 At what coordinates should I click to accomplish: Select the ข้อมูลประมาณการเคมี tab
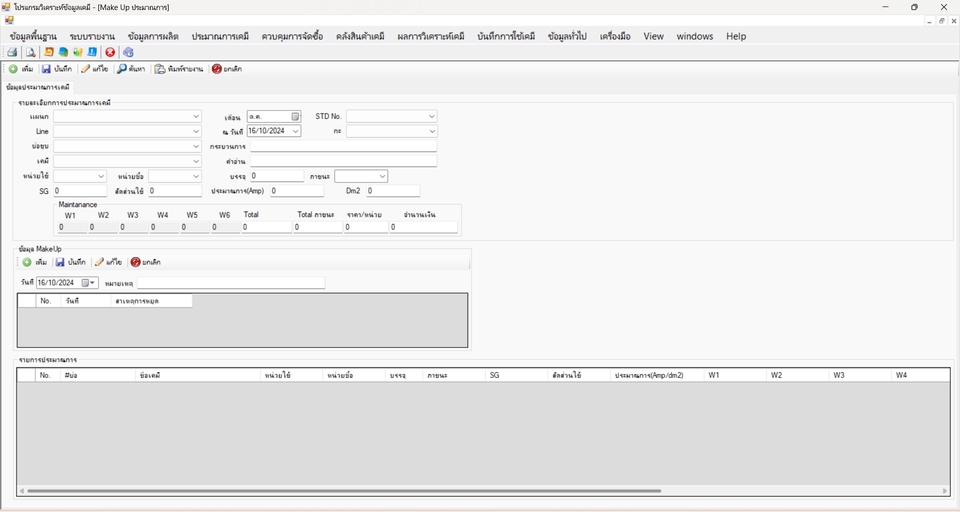pos(38,88)
